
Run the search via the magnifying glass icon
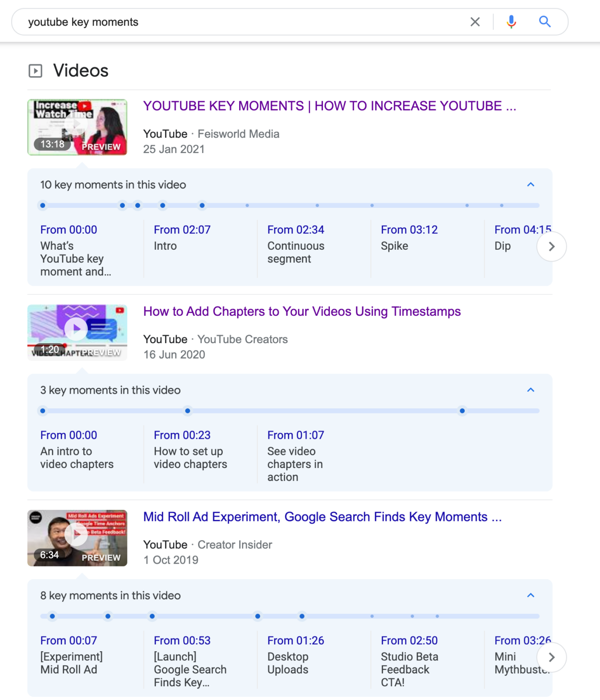pos(545,21)
